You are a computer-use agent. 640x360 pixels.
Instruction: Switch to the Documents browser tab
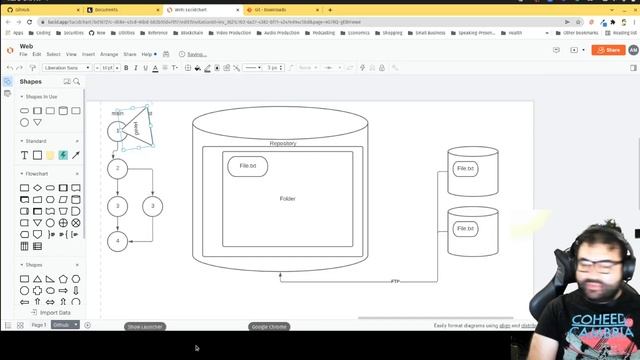click(122, 9)
